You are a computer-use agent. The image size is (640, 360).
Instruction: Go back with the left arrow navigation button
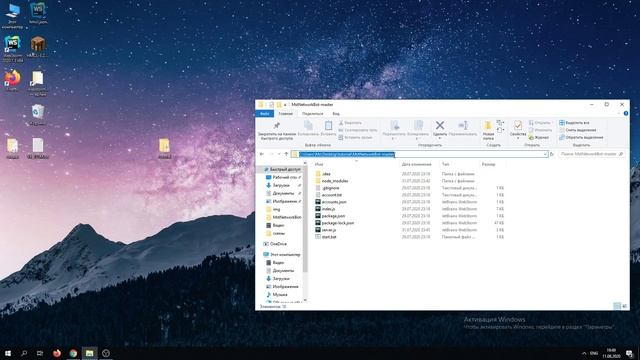coord(262,154)
